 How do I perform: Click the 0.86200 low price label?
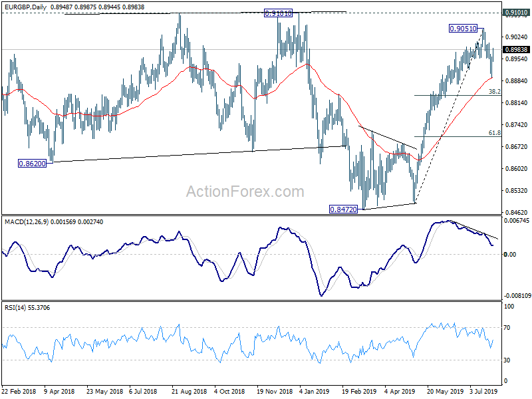32,164
